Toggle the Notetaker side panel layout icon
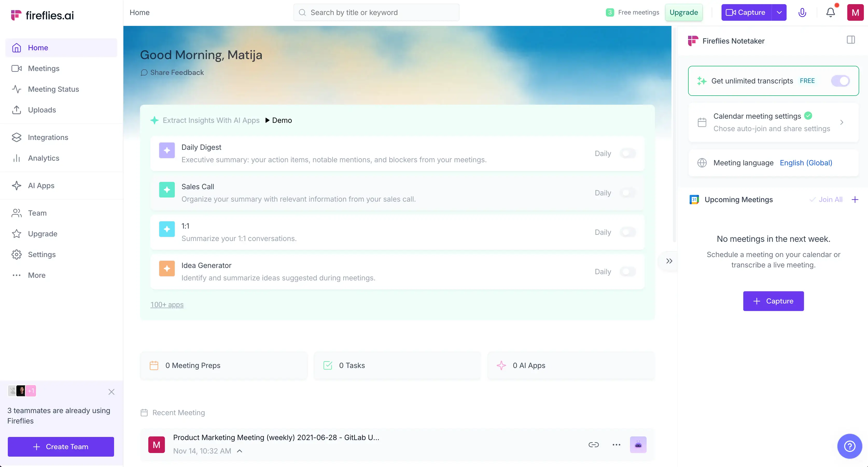 click(x=850, y=40)
